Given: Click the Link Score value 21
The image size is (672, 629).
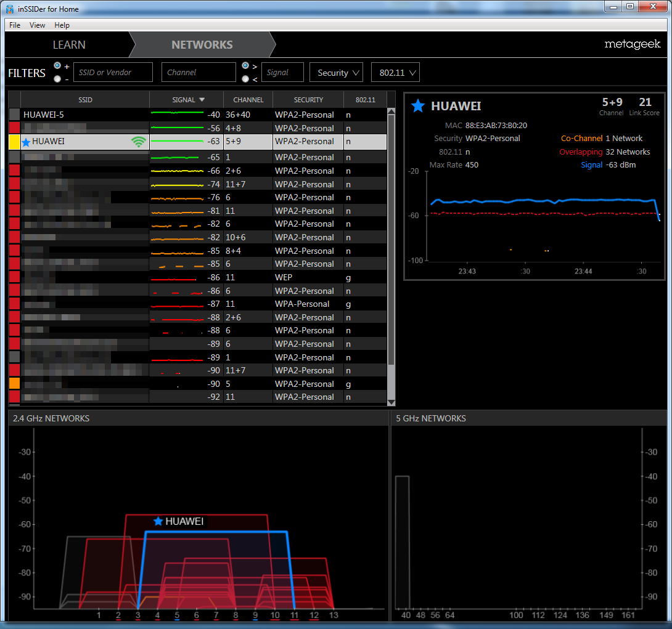Looking at the screenshot, I should (x=645, y=102).
